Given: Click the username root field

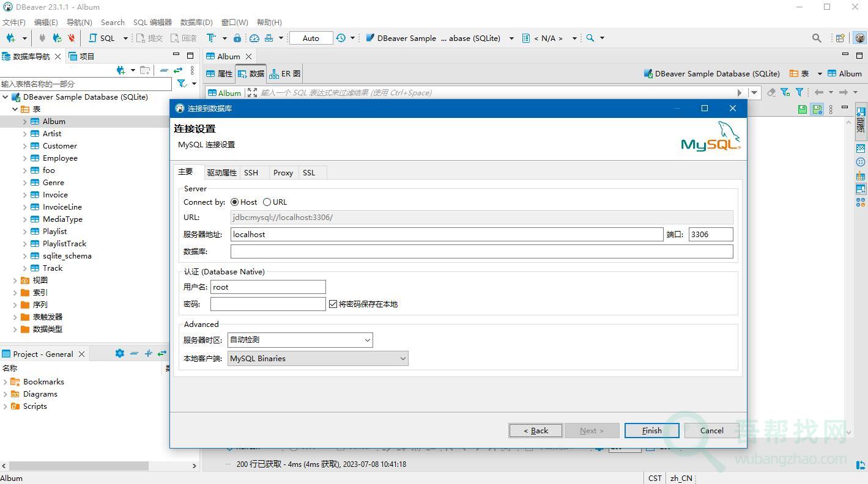Looking at the screenshot, I should pyautogui.click(x=268, y=287).
